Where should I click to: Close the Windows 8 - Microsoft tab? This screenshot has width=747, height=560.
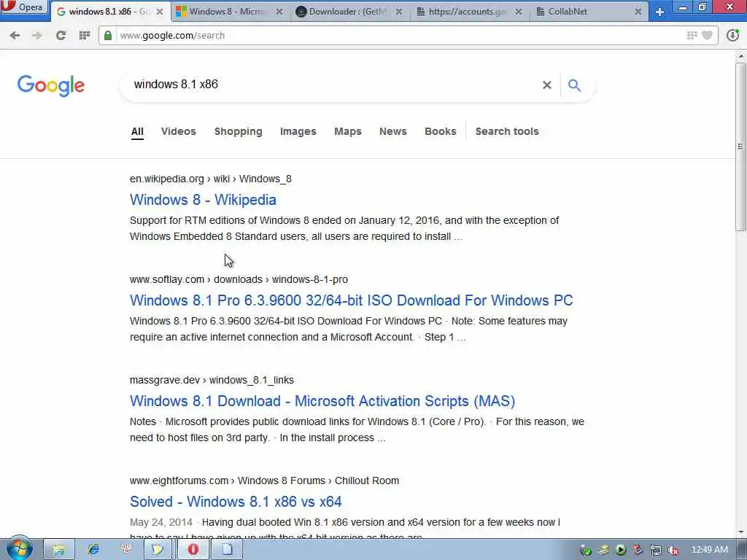tap(279, 12)
